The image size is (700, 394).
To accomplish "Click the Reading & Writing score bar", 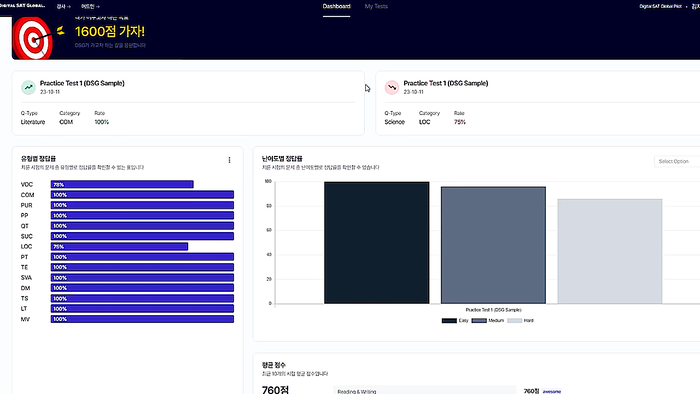I will click(425, 390).
